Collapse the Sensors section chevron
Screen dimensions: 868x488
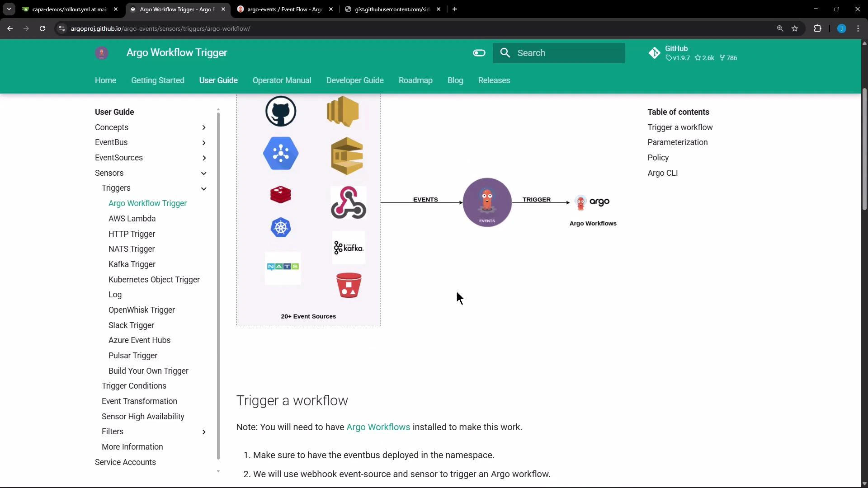(204, 173)
